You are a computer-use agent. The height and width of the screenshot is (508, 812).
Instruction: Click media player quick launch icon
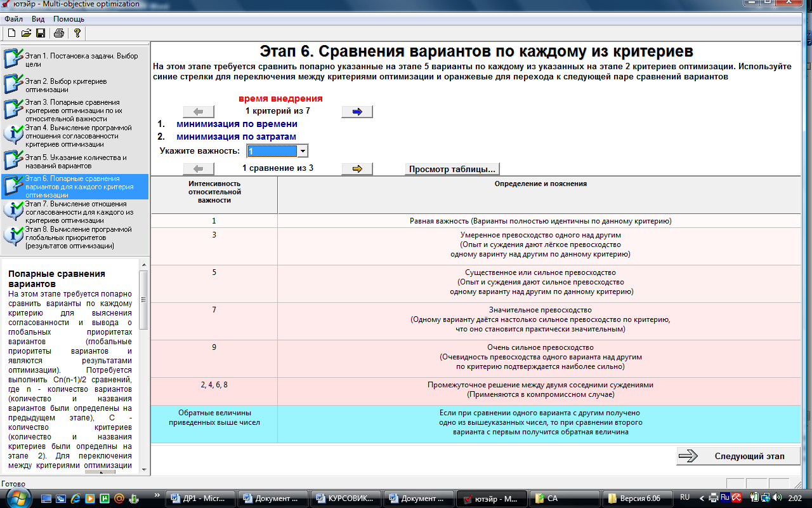(89, 498)
